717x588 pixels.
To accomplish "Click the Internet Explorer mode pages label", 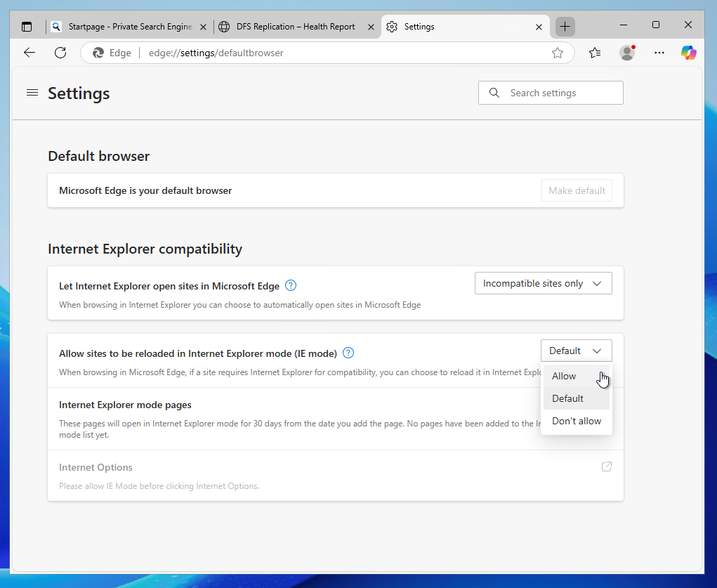I will (x=125, y=405).
